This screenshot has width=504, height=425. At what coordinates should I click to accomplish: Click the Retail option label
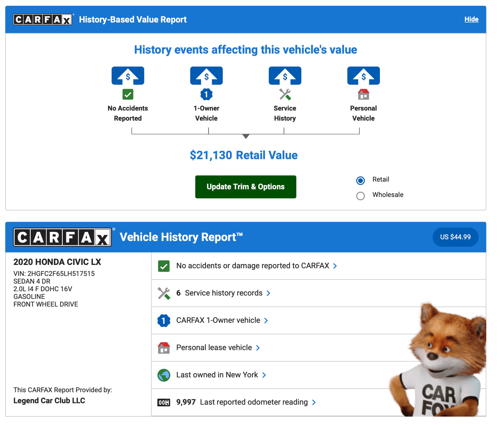tap(381, 179)
